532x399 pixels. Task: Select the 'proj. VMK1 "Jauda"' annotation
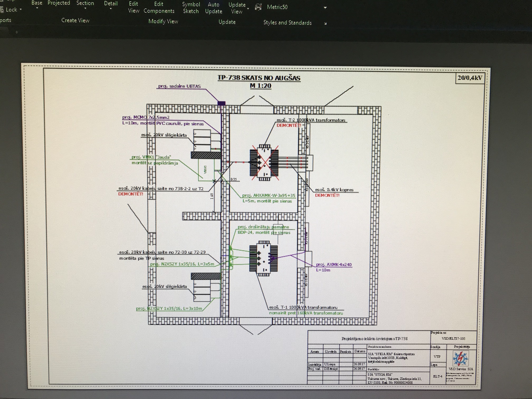point(151,157)
